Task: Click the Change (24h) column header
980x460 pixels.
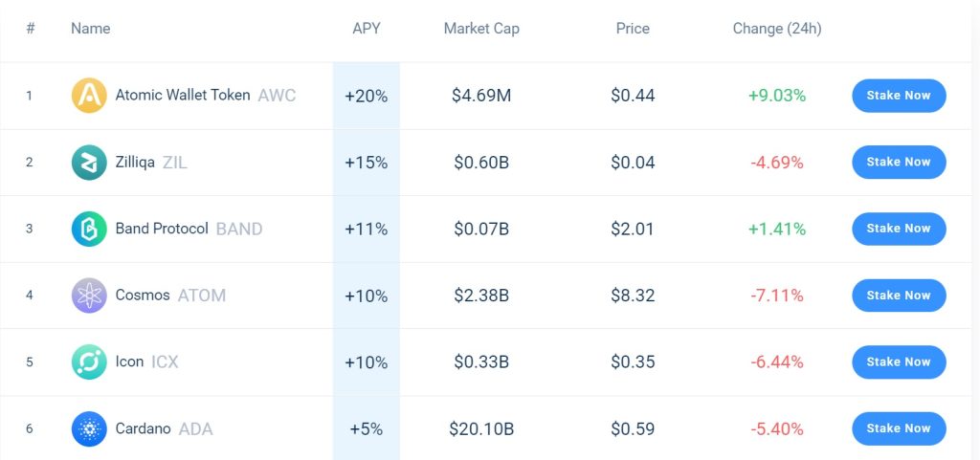Action: click(776, 29)
